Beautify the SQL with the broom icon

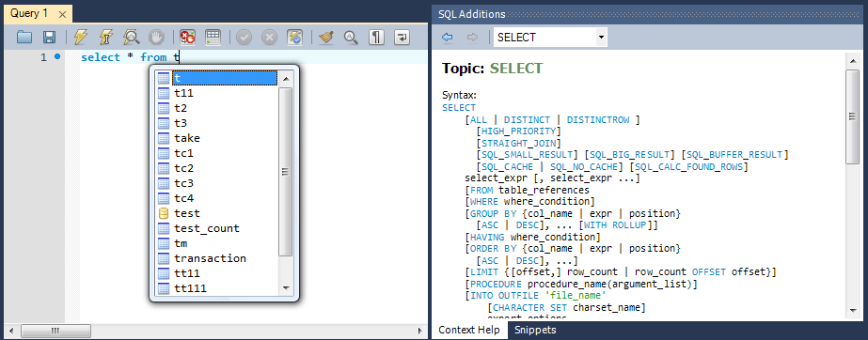(326, 37)
